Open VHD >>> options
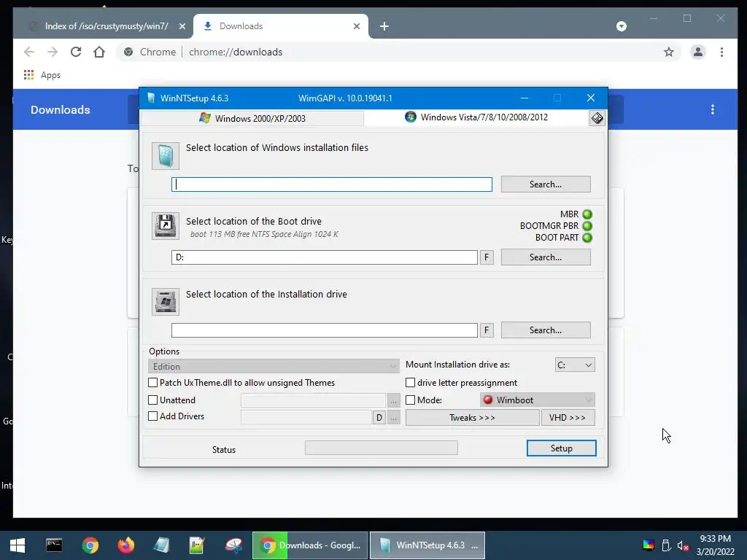This screenshot has width=747, height=560. point(568,418)
